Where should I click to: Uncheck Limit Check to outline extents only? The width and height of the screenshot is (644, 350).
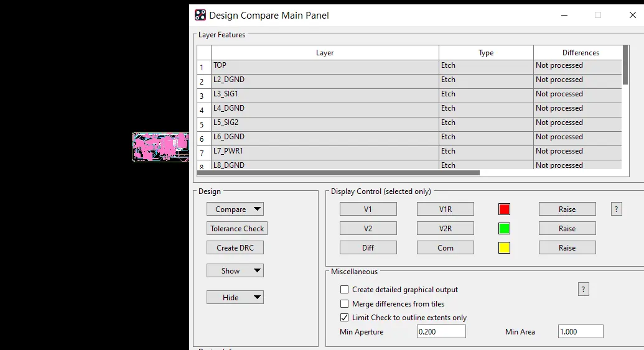(x=344, y=318)
